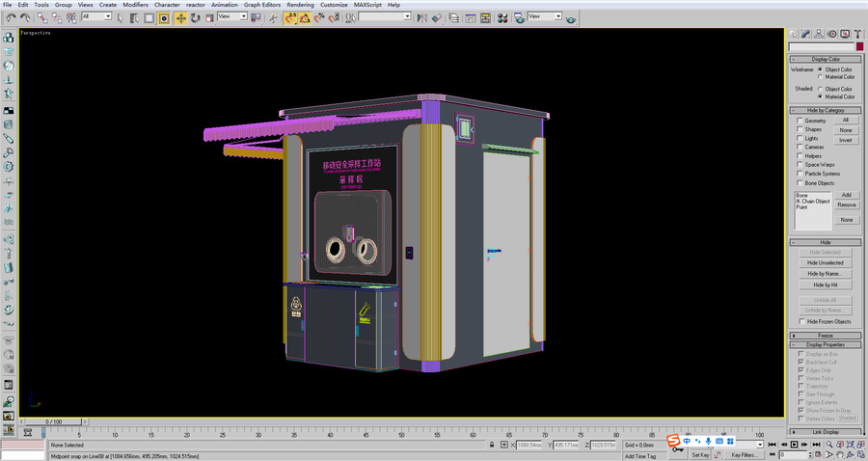Click the Unlink Selection icon

coord(57,17)
